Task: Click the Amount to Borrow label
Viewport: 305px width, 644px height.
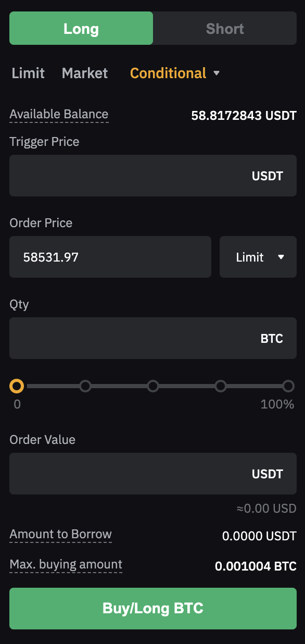Action: tap(60, 535)
